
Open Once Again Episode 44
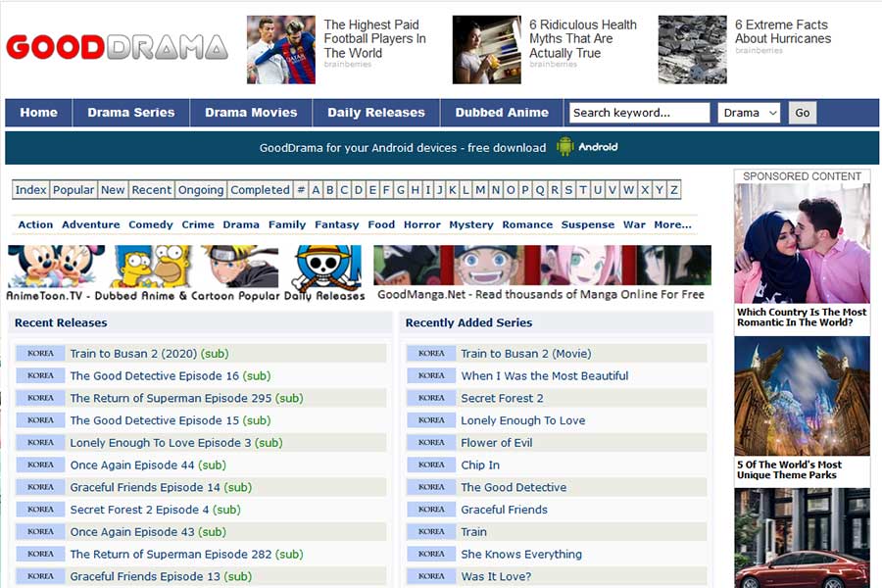pyautogui.click(x=148, y=465)
